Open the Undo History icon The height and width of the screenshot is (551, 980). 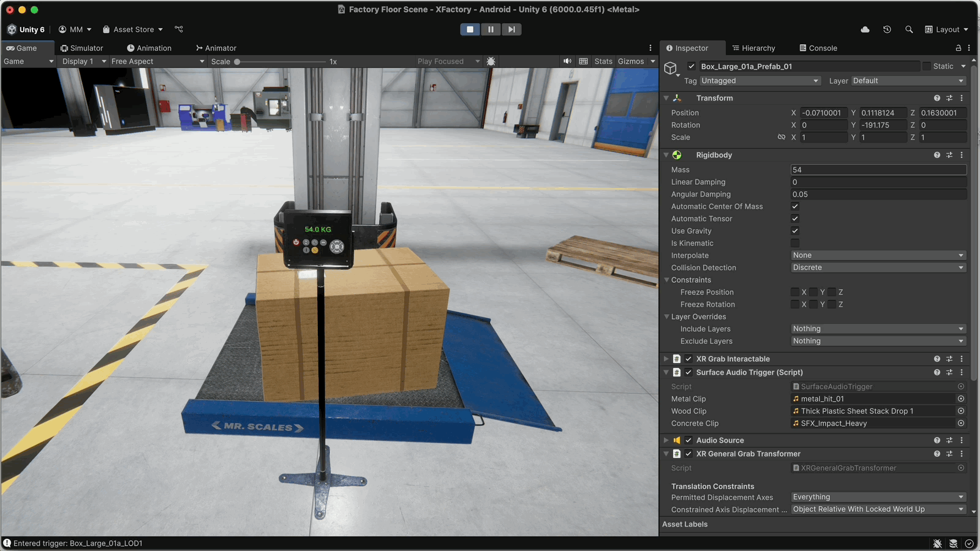(x=887, y=29)
